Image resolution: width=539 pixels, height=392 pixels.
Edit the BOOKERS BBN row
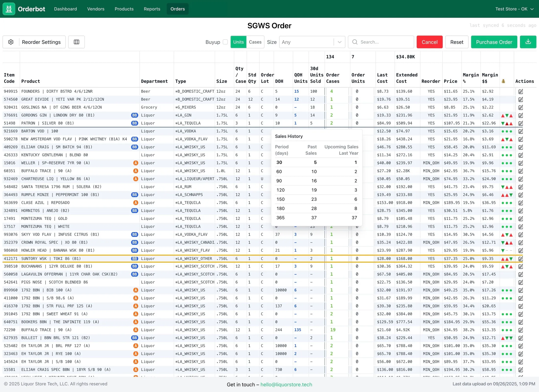click(x=521, y=322)
